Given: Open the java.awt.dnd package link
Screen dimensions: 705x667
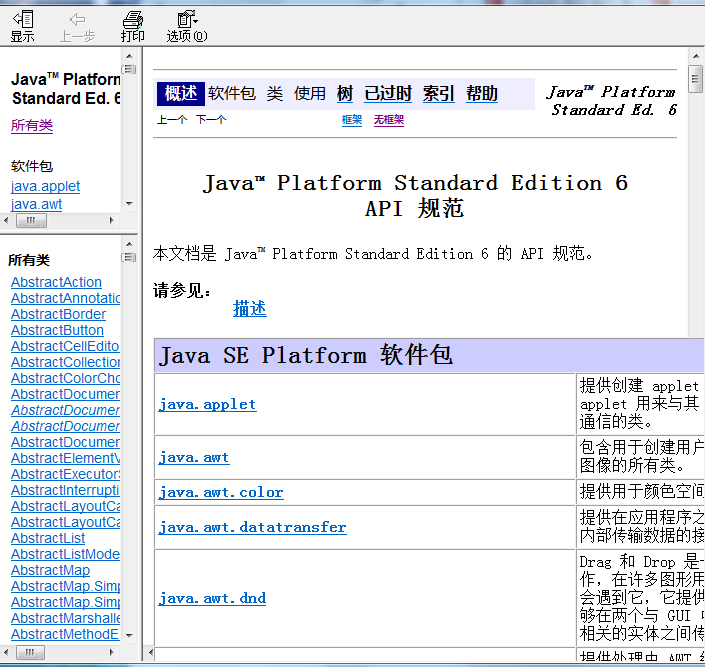Looking at the screenshot, I should click(x=212, y=598).
